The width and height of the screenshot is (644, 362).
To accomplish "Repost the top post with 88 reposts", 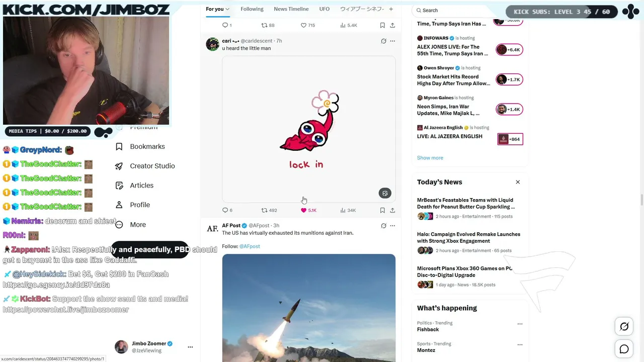I will point(268,25).
